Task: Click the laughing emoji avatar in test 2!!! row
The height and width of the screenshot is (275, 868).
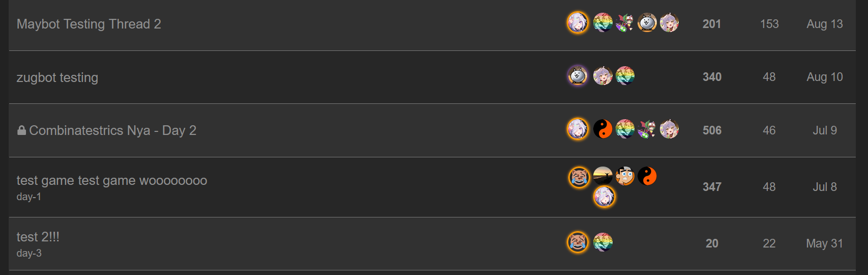Action: (577, 242)
